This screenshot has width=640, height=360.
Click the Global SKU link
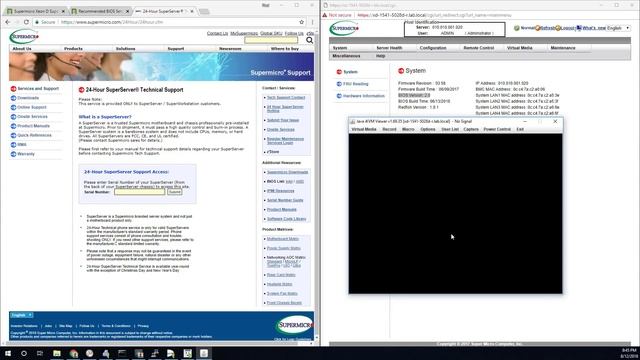click(x=271, y=33)
